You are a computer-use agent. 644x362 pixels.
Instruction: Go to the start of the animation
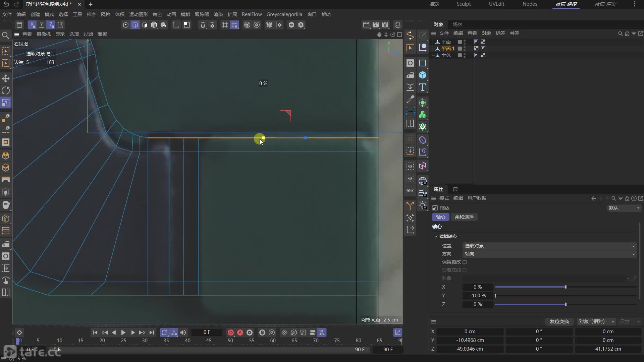click(x=95, y=333)
